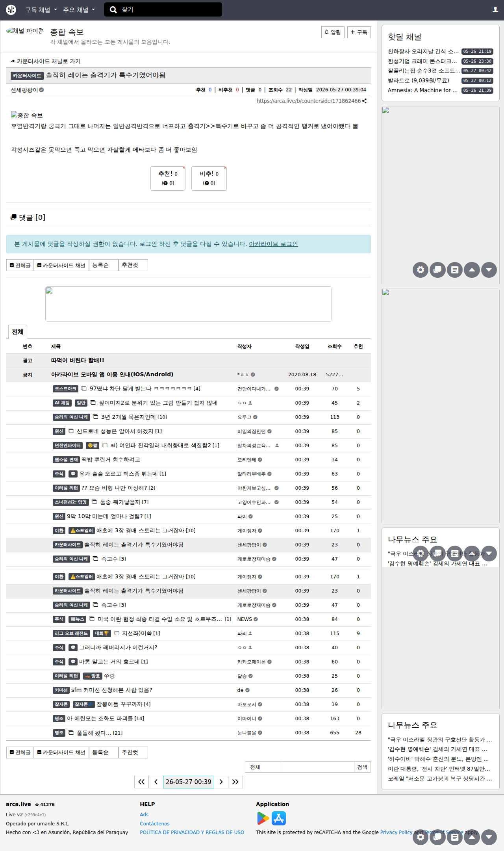Open the 추천컷 dropdown above the list
Image resolution: width=504 pixels, height=851 pixels.
click(133, 265)
